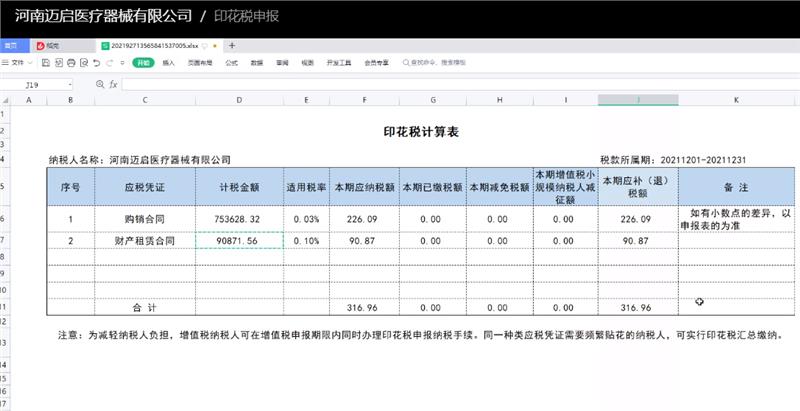Select column J header

(637, 100)
